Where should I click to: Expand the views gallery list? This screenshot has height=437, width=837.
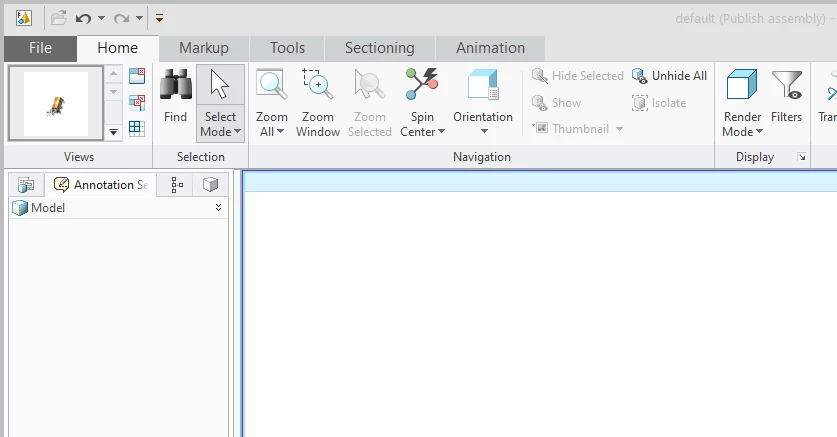113,132
